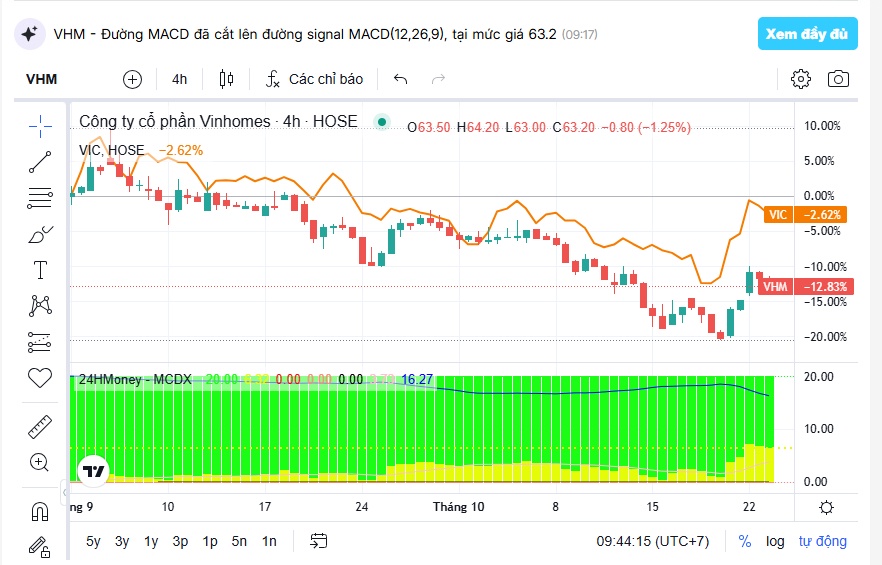Viewport: 882px width, 565px height.
Task: Click the red VHM price scale label
Action: 806,286
